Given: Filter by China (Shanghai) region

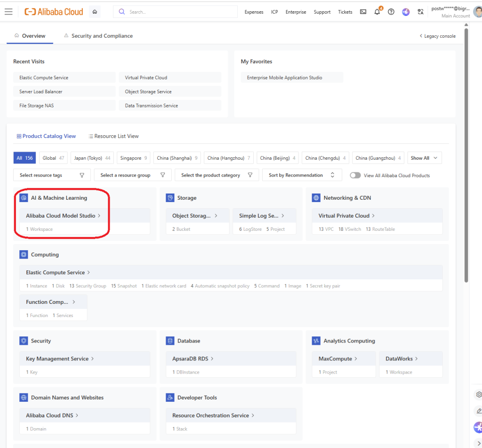Looking at the screenshot, I should tap(177, 158).
